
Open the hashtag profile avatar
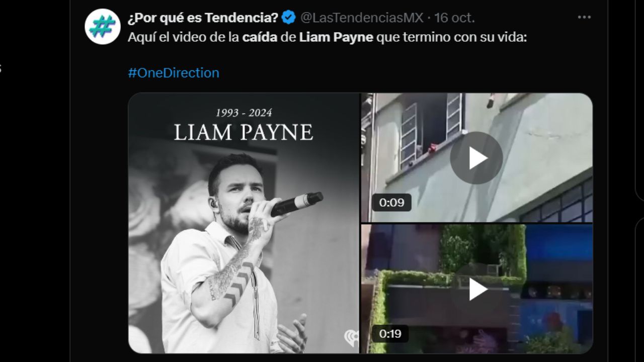[103, 27]
